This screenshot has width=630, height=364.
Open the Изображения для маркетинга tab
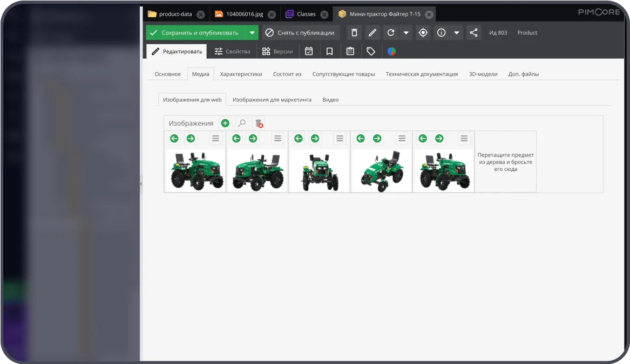click(272, 100)
